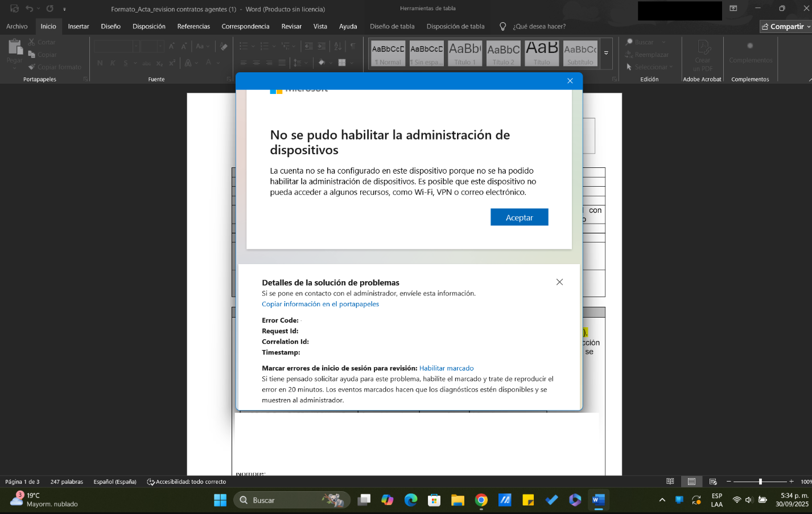Toggle right alignment
The height and width of the screenshot is (514, 812).
tap(269, 63)
